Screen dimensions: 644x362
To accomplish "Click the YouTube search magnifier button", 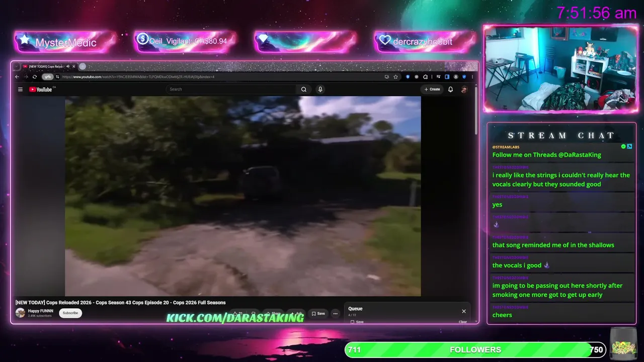I will tap(304, 89).
